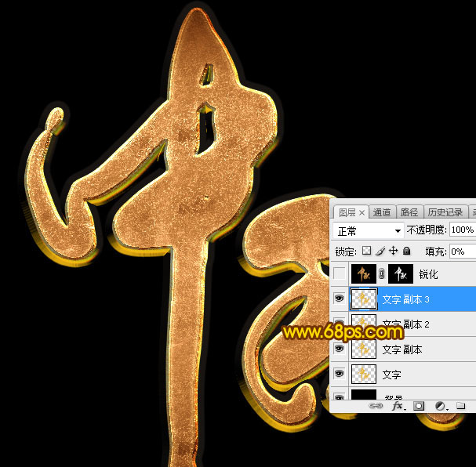This screenshot has width=476, height=467.
Task: Open the fx layer style menu
Action: tap(398, 406)
